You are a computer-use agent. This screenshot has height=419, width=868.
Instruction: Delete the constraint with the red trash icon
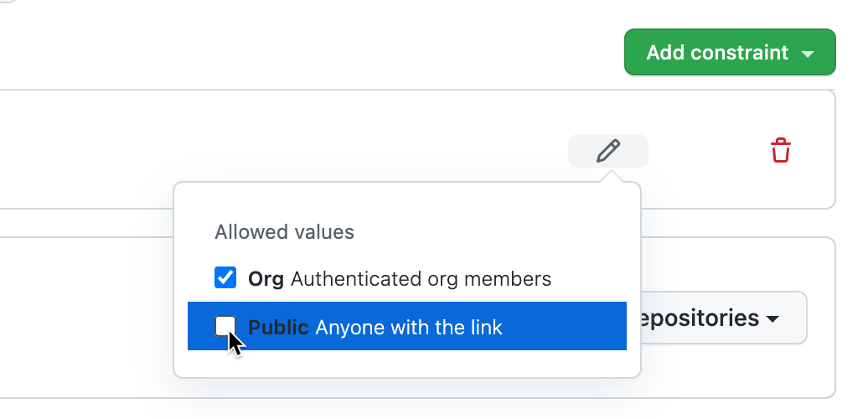click(x=781, y=151)
